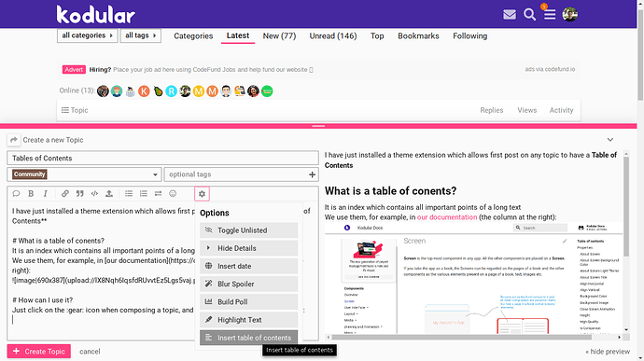
Task: Choose Highlight Text option
Action: [x=249, y=320]
